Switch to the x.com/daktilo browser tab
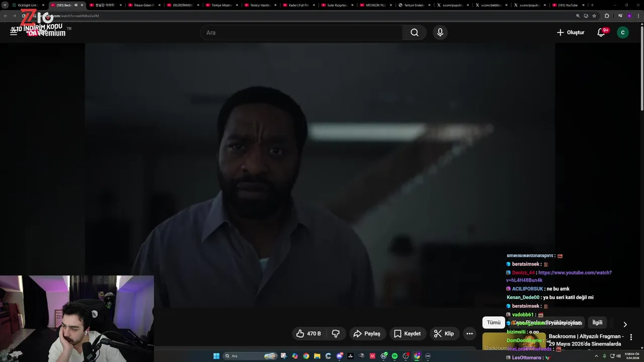The height and width of the screenshot is (362, 644). tap(491, 5)
